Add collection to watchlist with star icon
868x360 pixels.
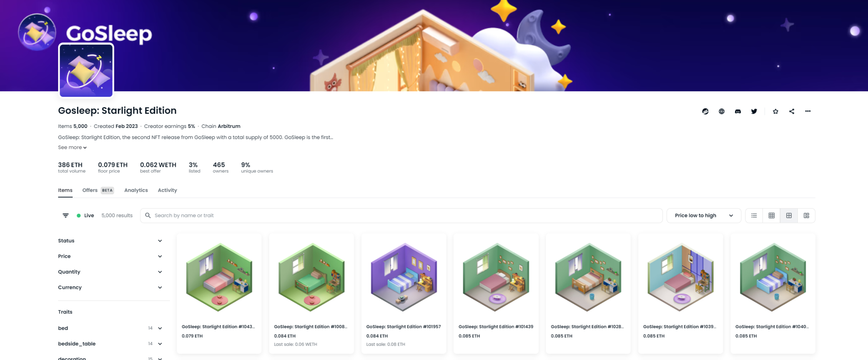point(775,111)
